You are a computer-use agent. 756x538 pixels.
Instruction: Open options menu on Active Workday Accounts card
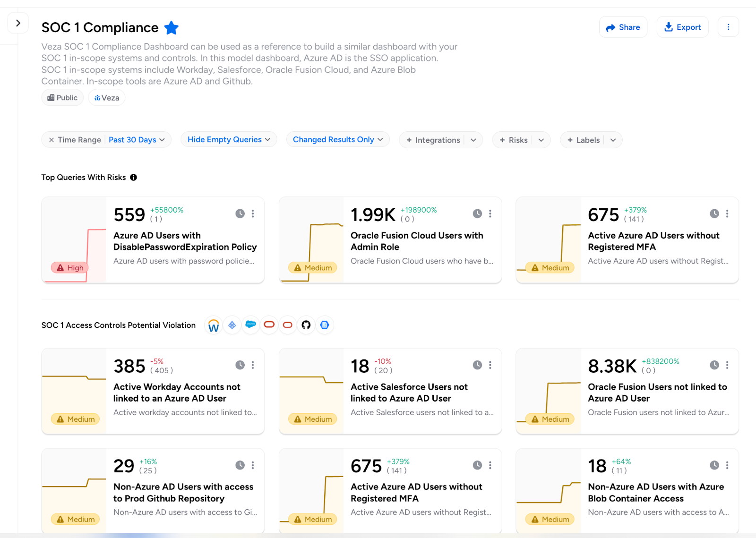pyautogui.click(x=253, y=365)
